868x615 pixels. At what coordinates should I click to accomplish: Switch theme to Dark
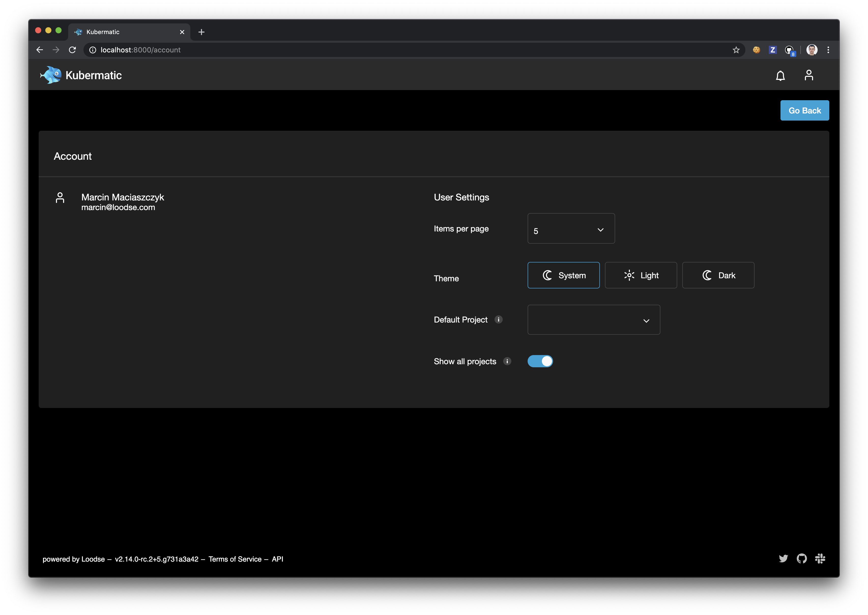pos(718,275)
